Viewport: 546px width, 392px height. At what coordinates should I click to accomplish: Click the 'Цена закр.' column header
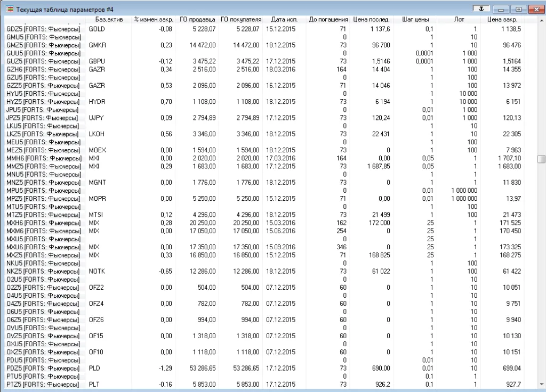pyautogui.click(x=502, y=20)
